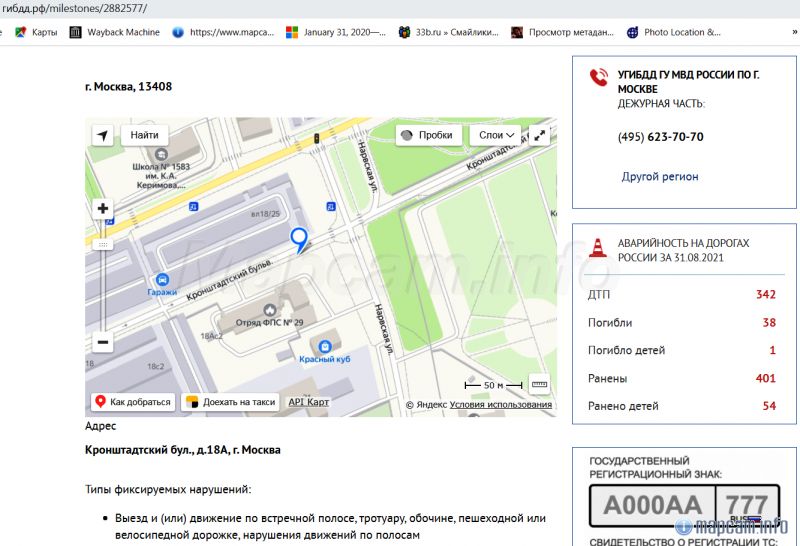Screen dimensions: 800x546
Task: Click the map zoom slider handle
Action: [102, 243]
